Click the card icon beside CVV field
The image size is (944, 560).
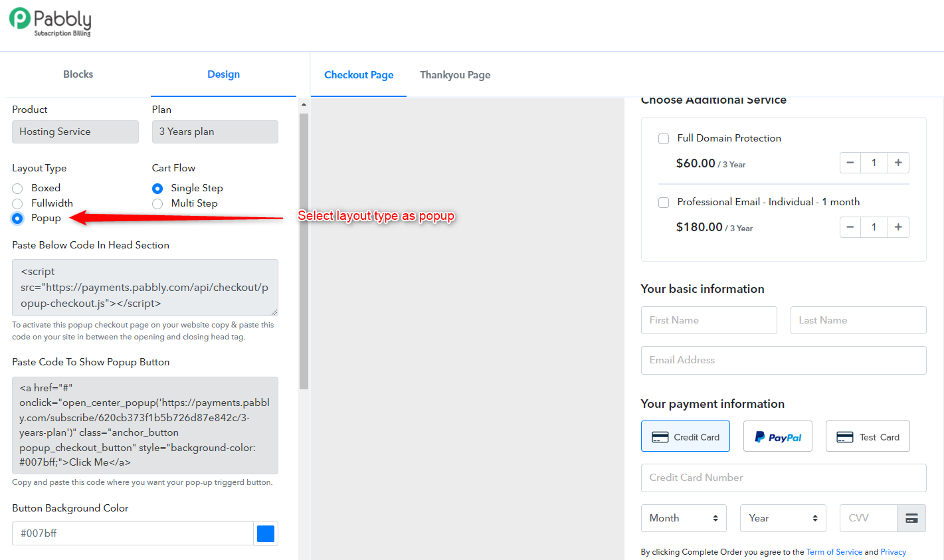[x=911, y=518]
